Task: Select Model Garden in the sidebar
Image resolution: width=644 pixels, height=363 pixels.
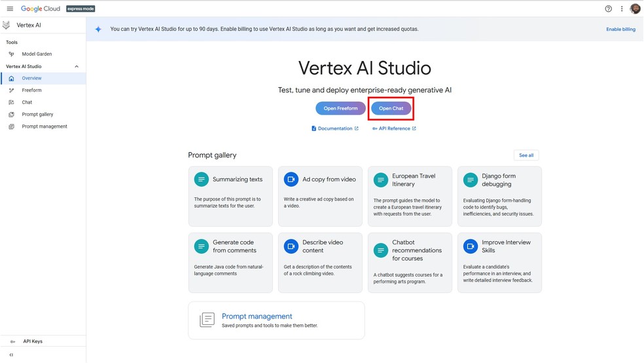Action: pyautogui.click(x=37, y=54)
